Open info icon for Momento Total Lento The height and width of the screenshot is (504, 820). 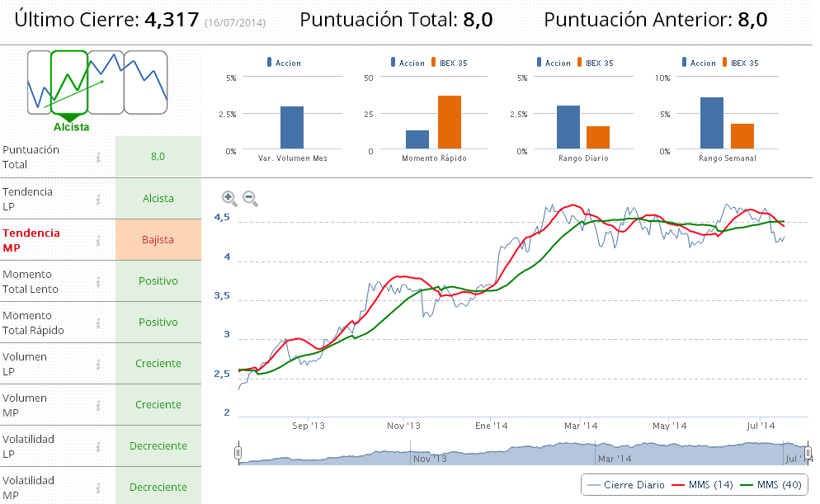98,282
